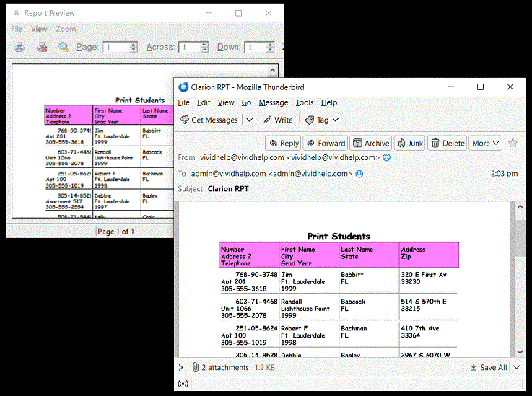Click the zoom magnifier icon in Report Preview
Viewport: 532px width, 396px height.
[64, 47]
